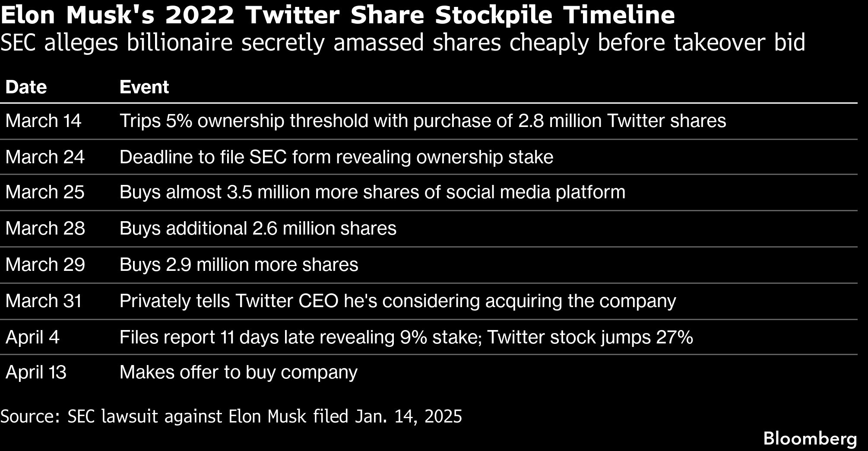Select the March 14 date cell

click(43, 121)
